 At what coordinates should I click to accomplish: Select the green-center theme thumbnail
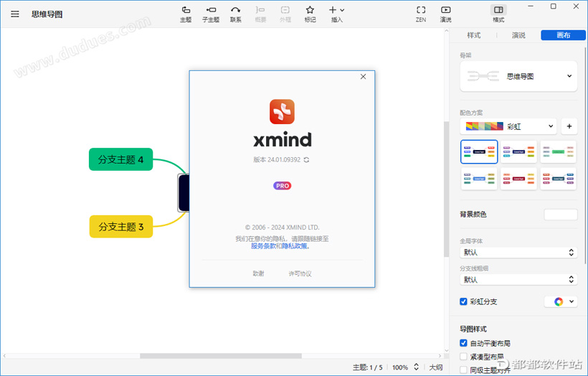[558, 151]
